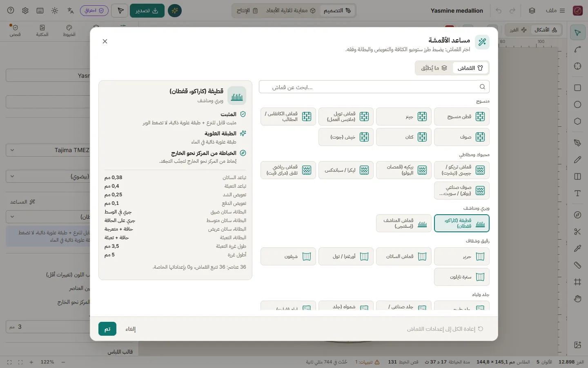
Task: Open the help question mark icon
Action: click(11, 11)
